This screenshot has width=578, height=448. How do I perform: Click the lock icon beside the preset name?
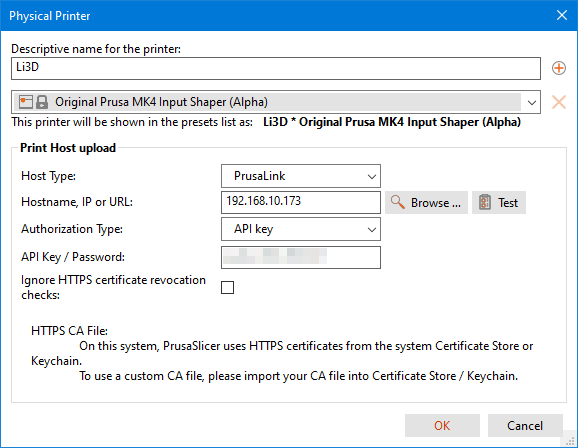[x=42, y=102]
